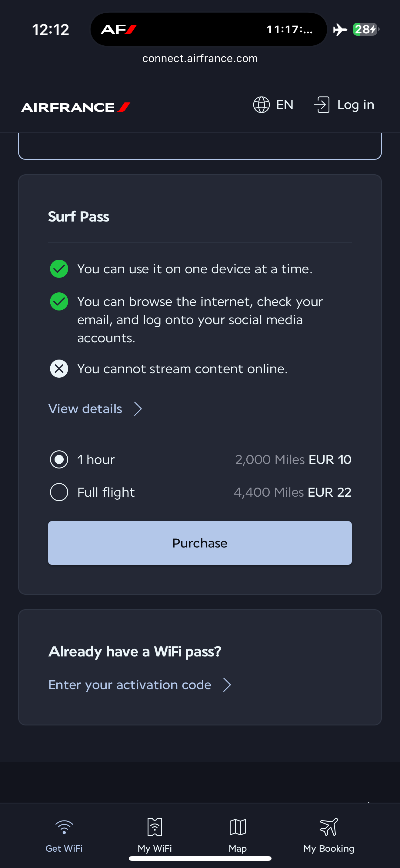Switch to My WiFi tab label
Viewport: 400px width, 868px height.
pyautogui.click(x=155, y=848)
